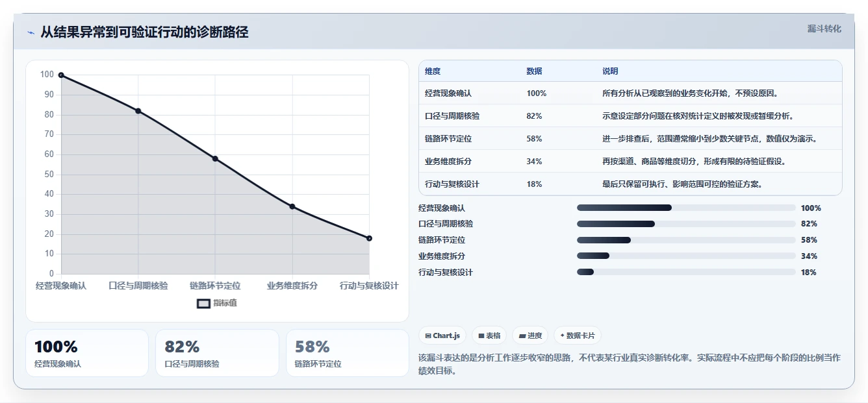
Task: Select the 进度 chip
Action: click(530, 336)
